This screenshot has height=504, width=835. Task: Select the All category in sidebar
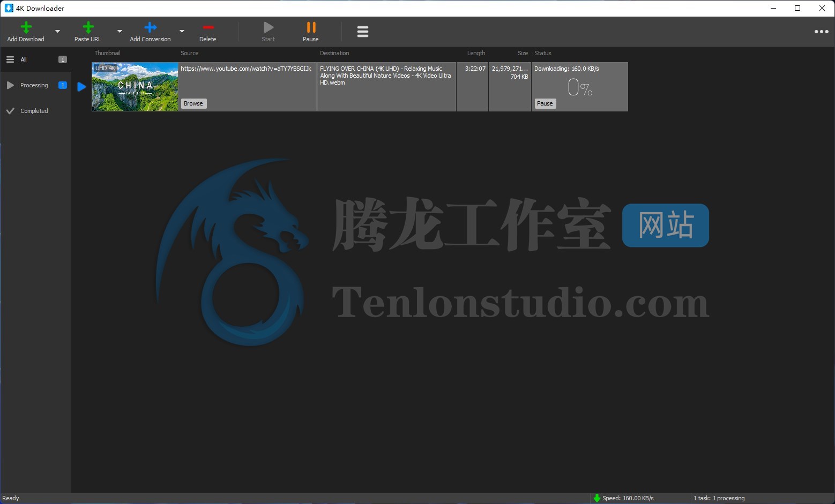[x=36, y=59]
